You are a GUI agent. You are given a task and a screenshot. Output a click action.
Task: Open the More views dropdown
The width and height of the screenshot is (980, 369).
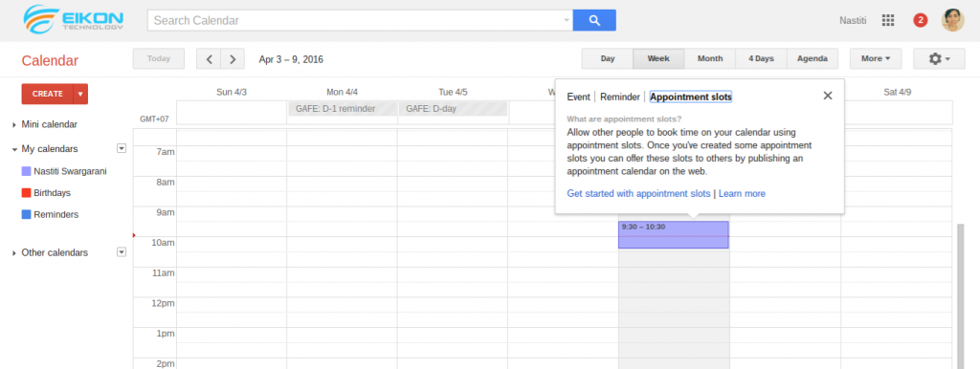pos(876,58)
